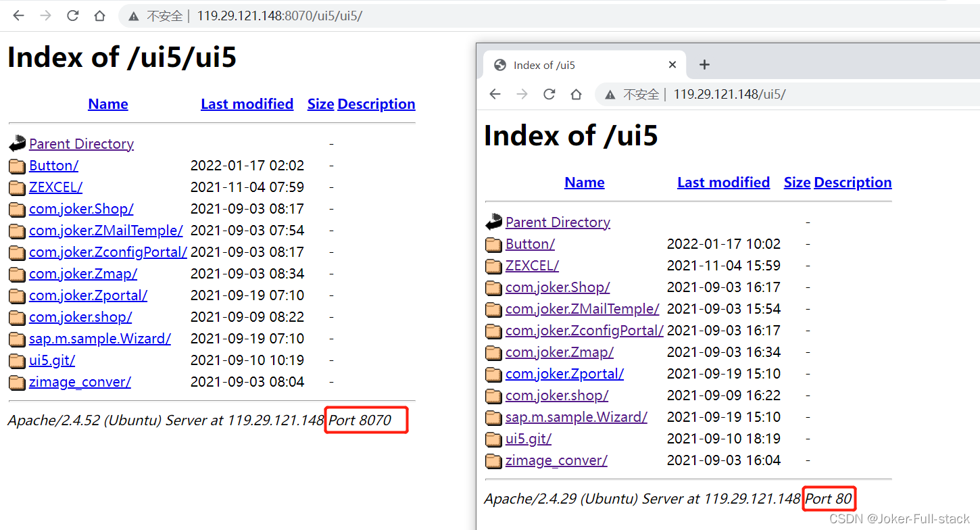The image size is (980, 530).
Task: Open com.joker.Zportal/ in left listing
Action: [x=88, y=295]
